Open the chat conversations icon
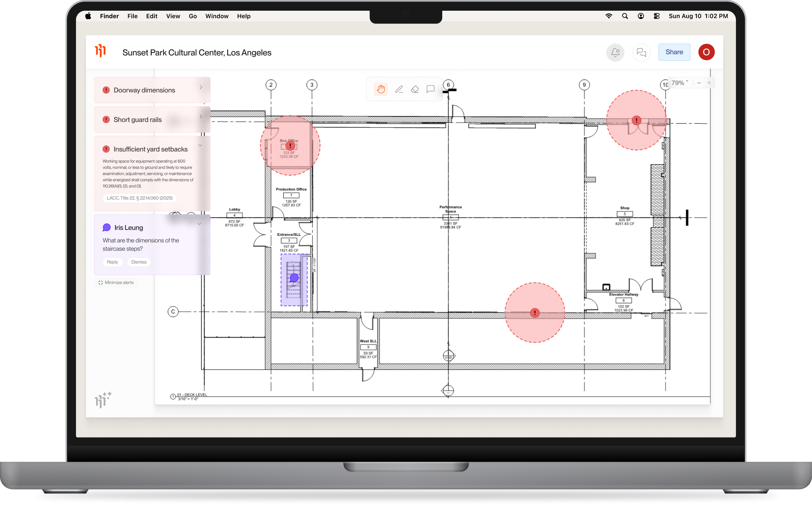Image resolution: width=812 pixels, height=506 pixels. click(641, 52)
